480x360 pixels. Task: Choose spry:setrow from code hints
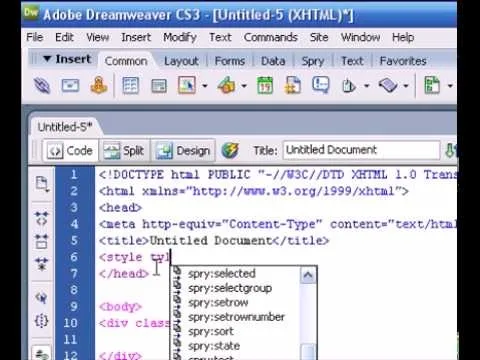coord(218,303)
